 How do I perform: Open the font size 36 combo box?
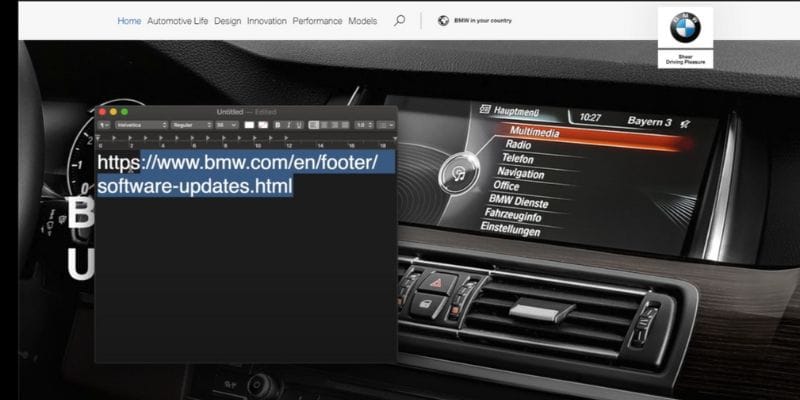coord(227,125)
